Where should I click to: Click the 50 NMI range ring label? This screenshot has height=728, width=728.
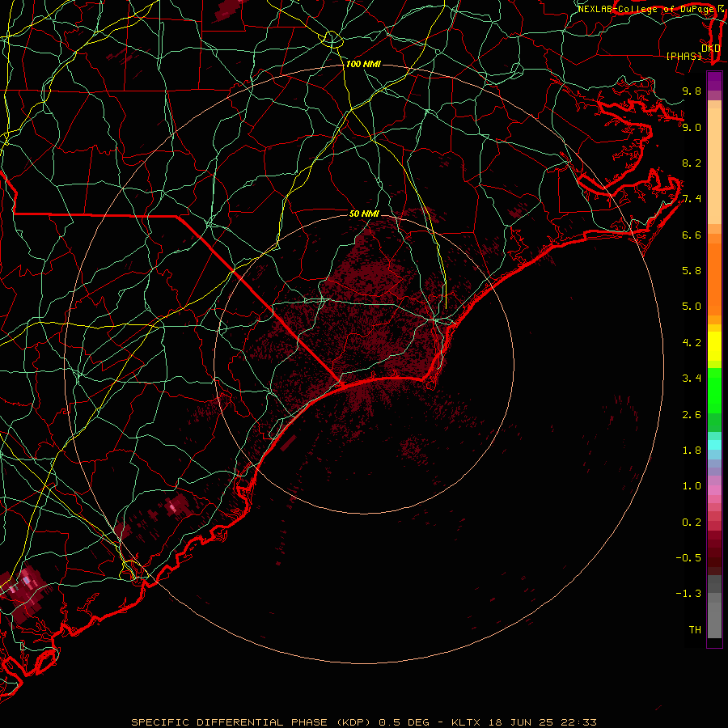tap(364, 214)
